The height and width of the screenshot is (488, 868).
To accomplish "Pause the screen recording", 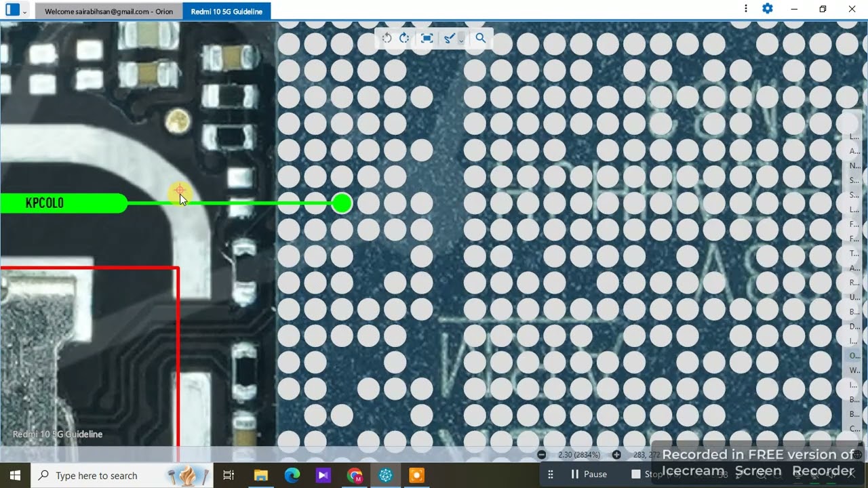I will click(589, 474).
